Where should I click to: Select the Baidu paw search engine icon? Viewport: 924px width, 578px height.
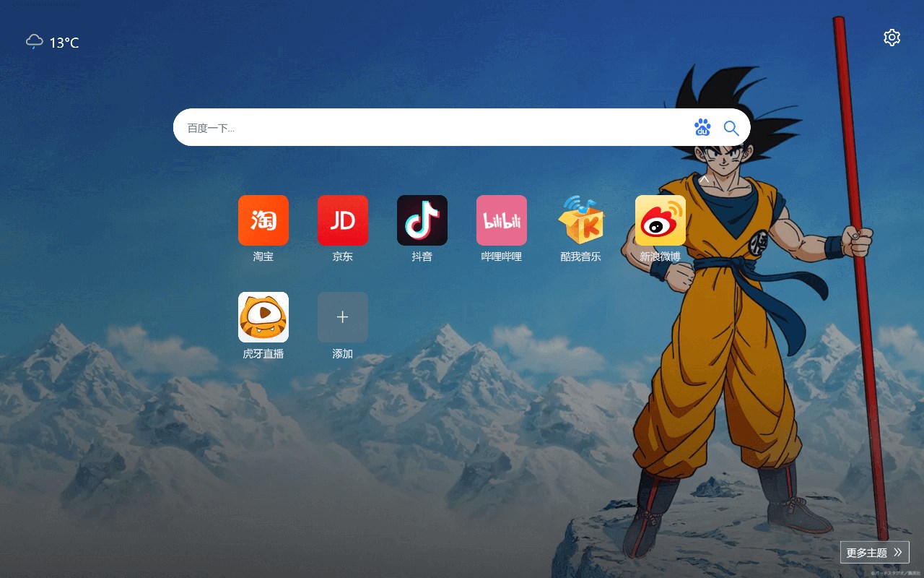[x=702, y=128]
